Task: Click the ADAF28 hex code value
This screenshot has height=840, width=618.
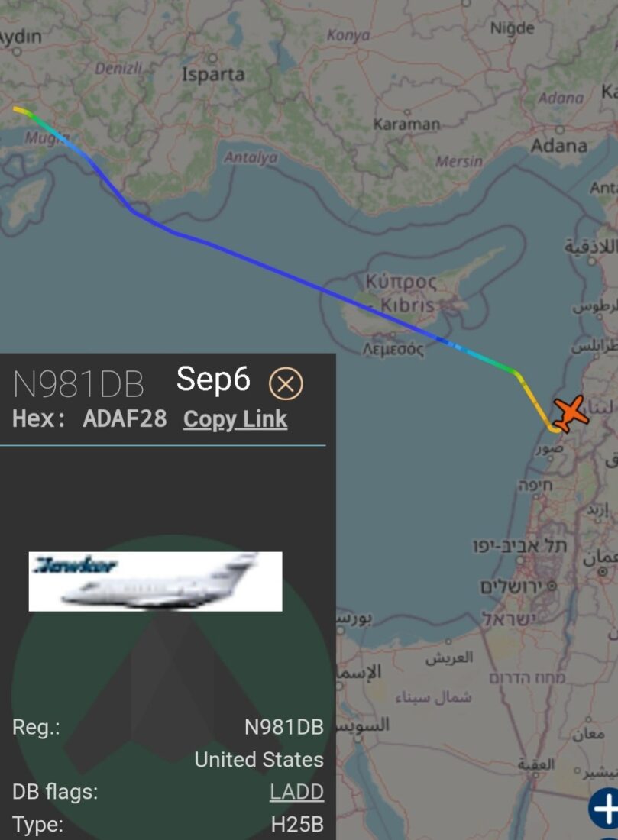Action: (x=125, y=418)
